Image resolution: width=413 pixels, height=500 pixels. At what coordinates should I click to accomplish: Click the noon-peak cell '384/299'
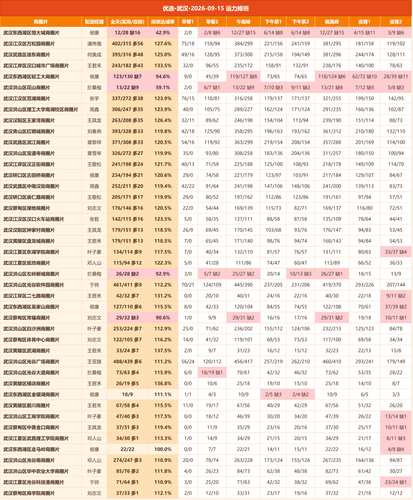pos(243,44)
